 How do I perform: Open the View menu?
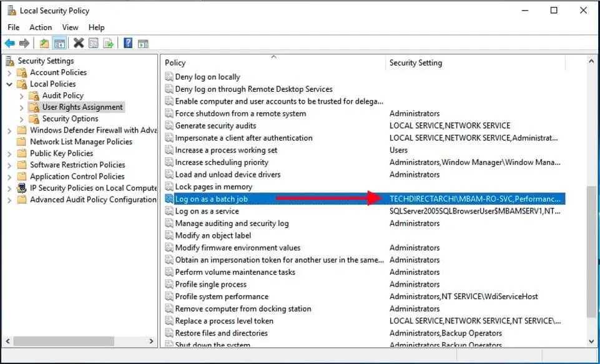[70, 27]
